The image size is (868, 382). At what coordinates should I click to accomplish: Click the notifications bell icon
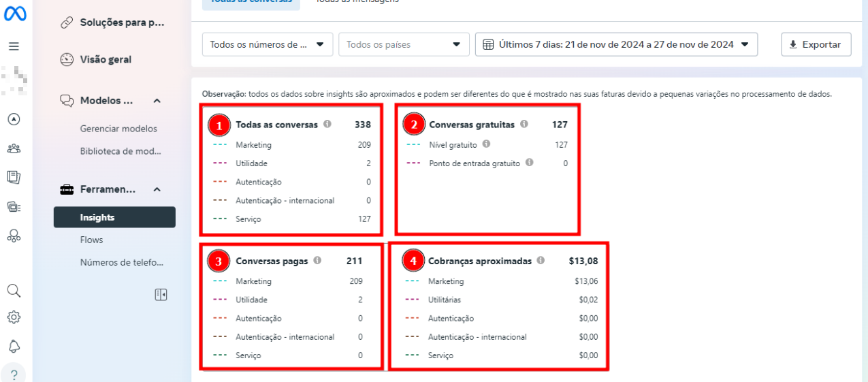click(14, 347)
